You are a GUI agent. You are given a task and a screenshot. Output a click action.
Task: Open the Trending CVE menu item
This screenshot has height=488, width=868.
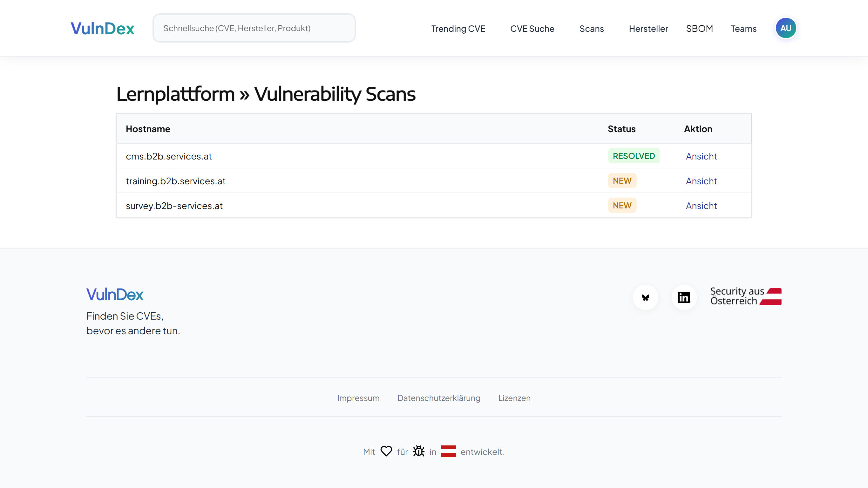(458, 29)
